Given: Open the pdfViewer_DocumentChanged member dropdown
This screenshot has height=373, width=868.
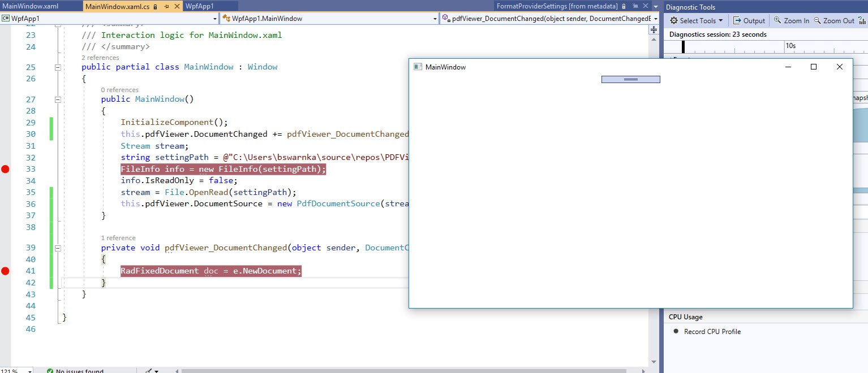Looking at the screenshot, I should point(550,19).
